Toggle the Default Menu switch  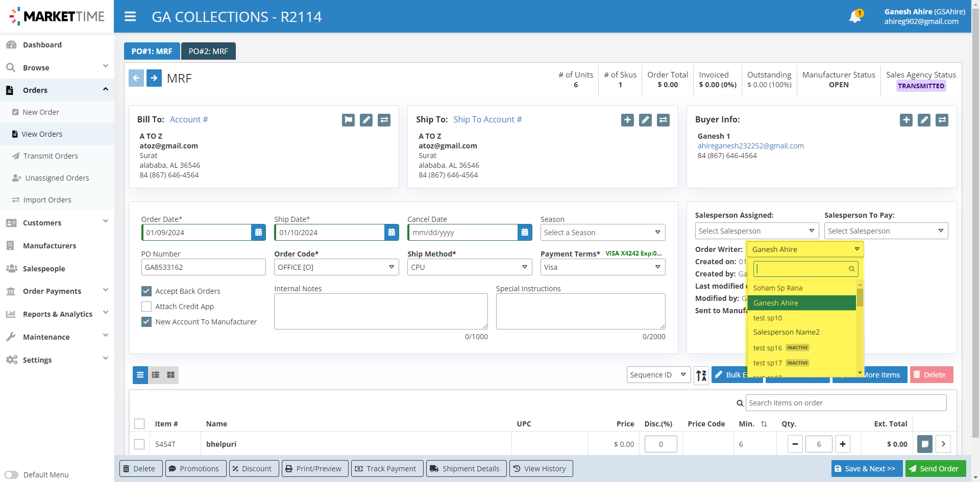[x=11, y=475]
